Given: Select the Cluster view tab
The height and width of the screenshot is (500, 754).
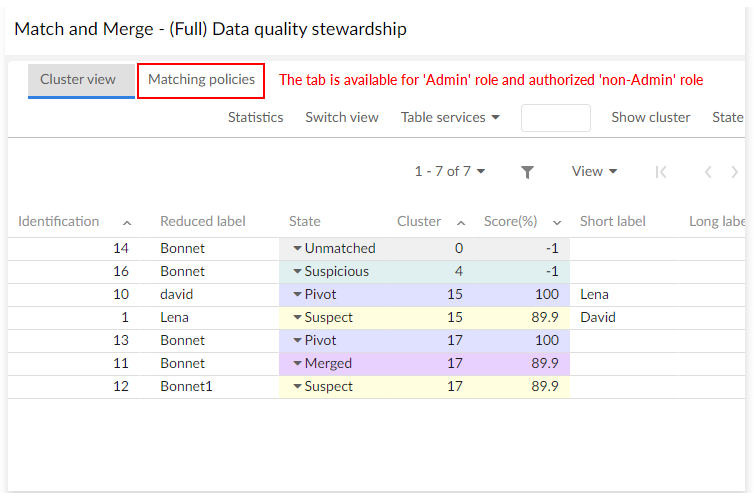Looking at the screenshot, I should [x=78, y=79].
